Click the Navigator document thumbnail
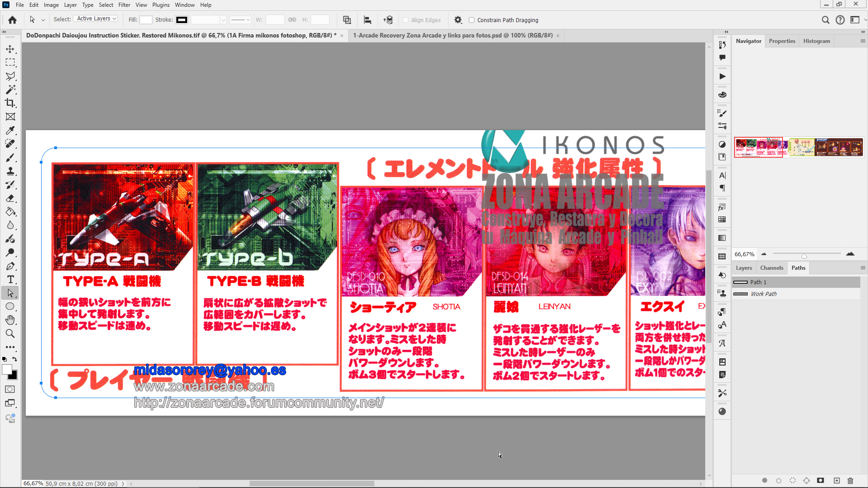The height and width of the screenshot is (488, 868). (x=799, y=148)
